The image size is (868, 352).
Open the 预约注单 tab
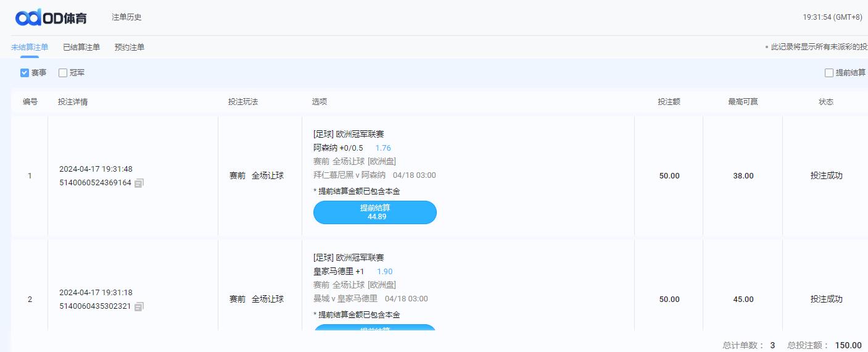(x=130, y=47)
